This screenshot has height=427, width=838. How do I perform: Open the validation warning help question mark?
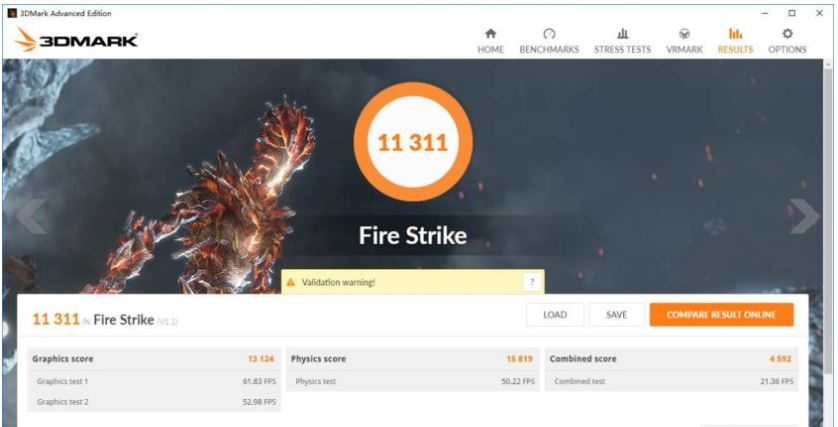(x=532, y=283)
